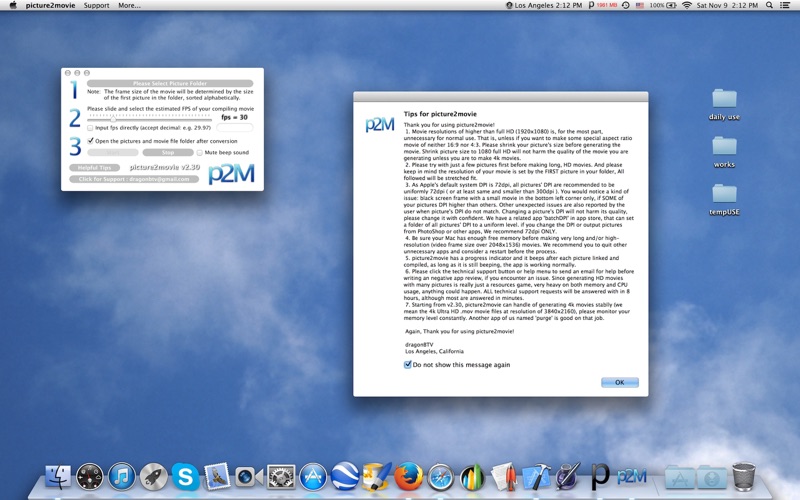The width and height of the screenshot is (800, 500).
Task: Click Spotlight search magnifier in menu bar
Action: coord(769,5)
